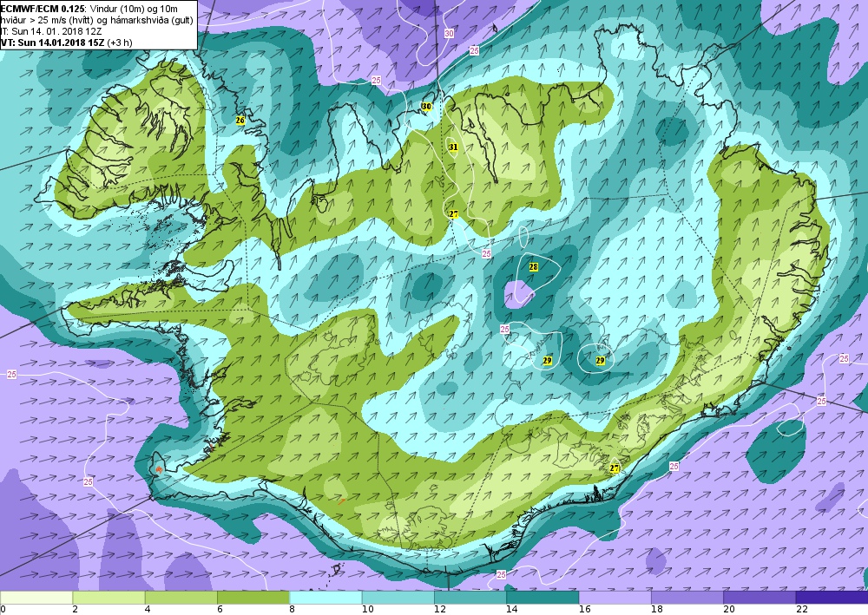Click the legend scale value 6

click(220, 610)
